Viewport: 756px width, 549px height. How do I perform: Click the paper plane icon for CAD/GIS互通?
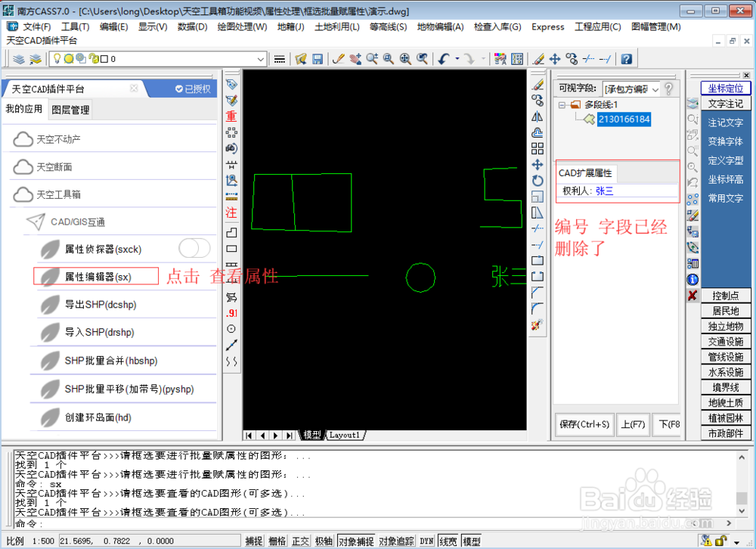tap(36, 222)
